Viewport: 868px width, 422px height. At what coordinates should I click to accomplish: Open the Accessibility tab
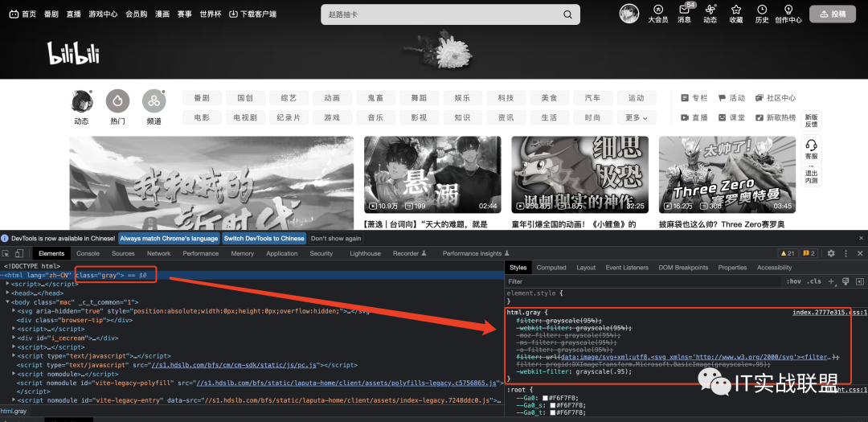pos(774,268)
